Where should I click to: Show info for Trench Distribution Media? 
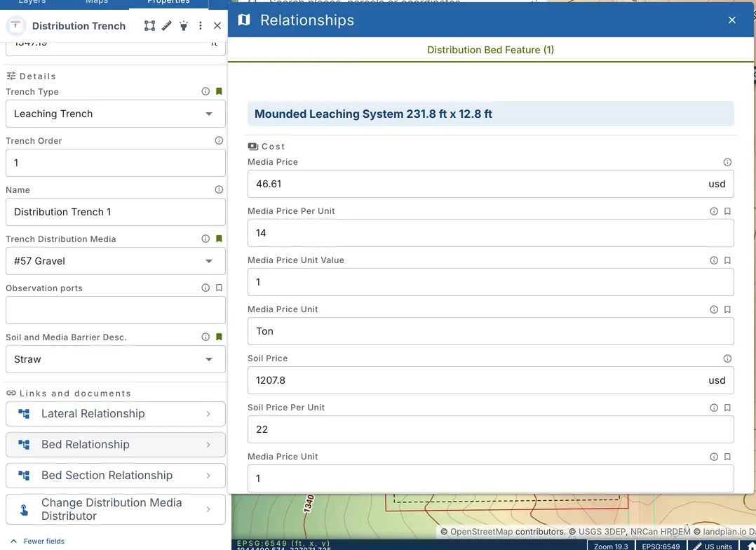click(x=205, y=239)
